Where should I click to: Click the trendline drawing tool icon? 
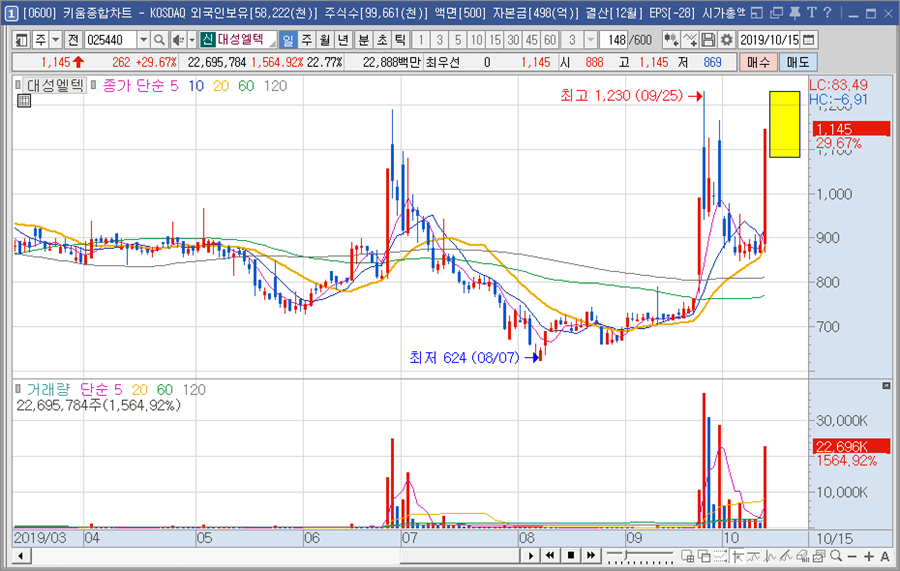tap(786, 556)
